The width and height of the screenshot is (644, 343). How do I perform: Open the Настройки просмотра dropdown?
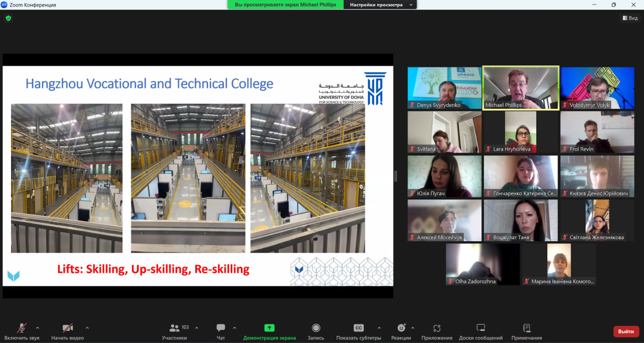tap(380, 5)
